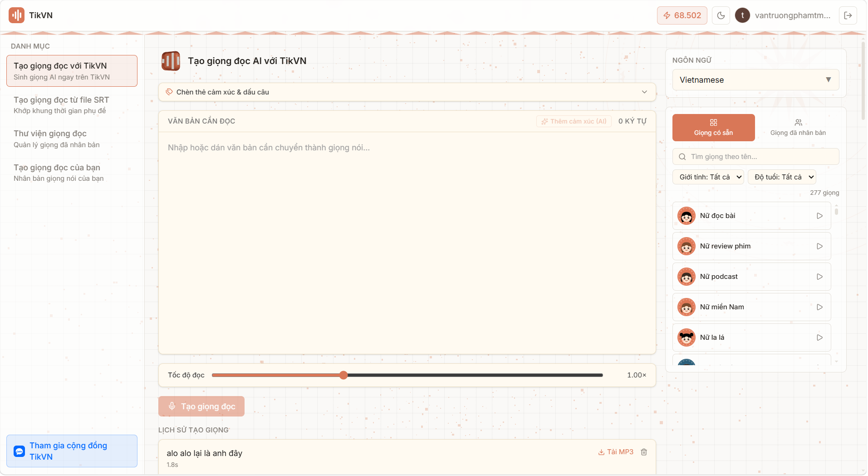
Task: Click the 277 giọng count label
Action: [824, 193]
